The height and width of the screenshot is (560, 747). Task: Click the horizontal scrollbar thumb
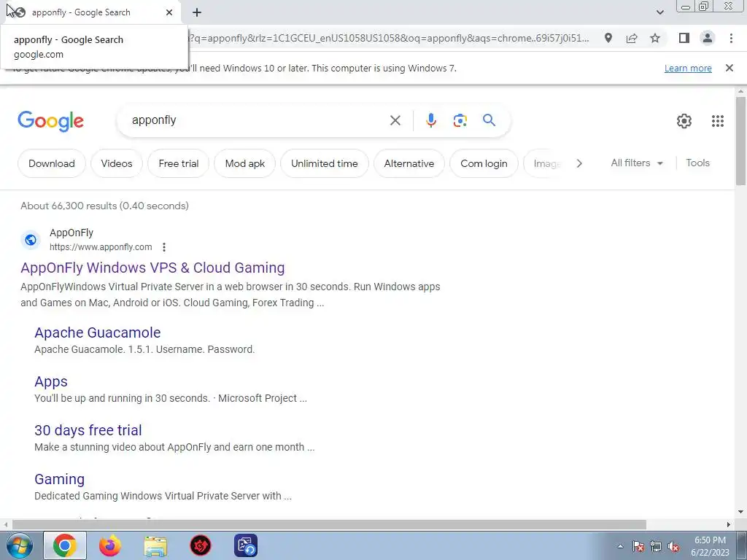click(x=329, y=524)
